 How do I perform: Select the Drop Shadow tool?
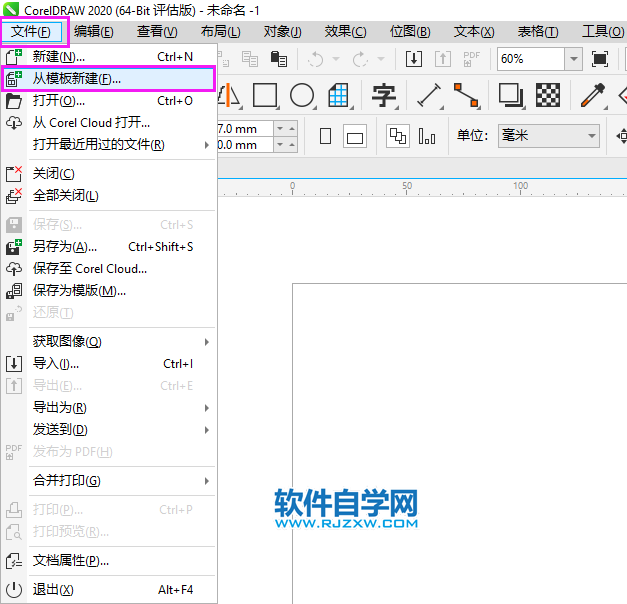[x=511, y=95]
